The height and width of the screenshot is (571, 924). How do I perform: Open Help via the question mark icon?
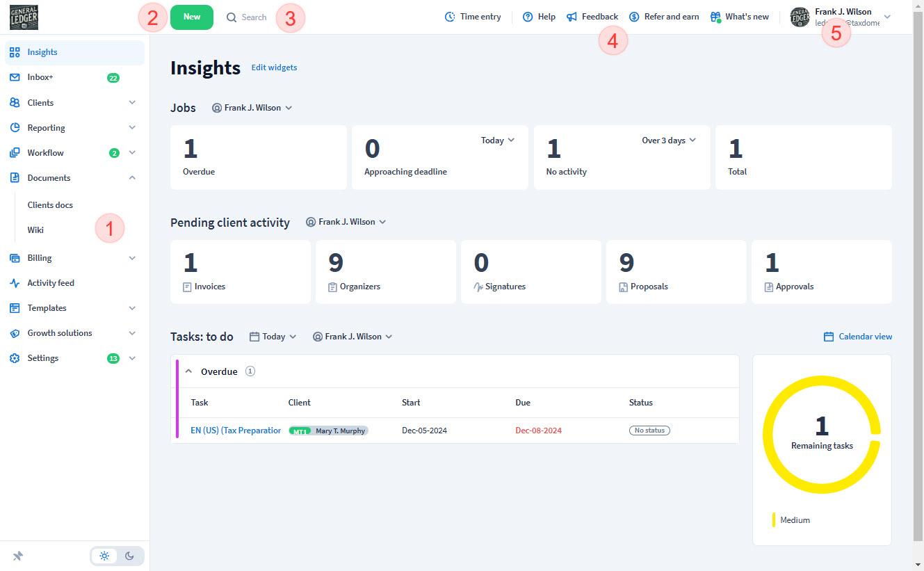click(x=528, y=17)
